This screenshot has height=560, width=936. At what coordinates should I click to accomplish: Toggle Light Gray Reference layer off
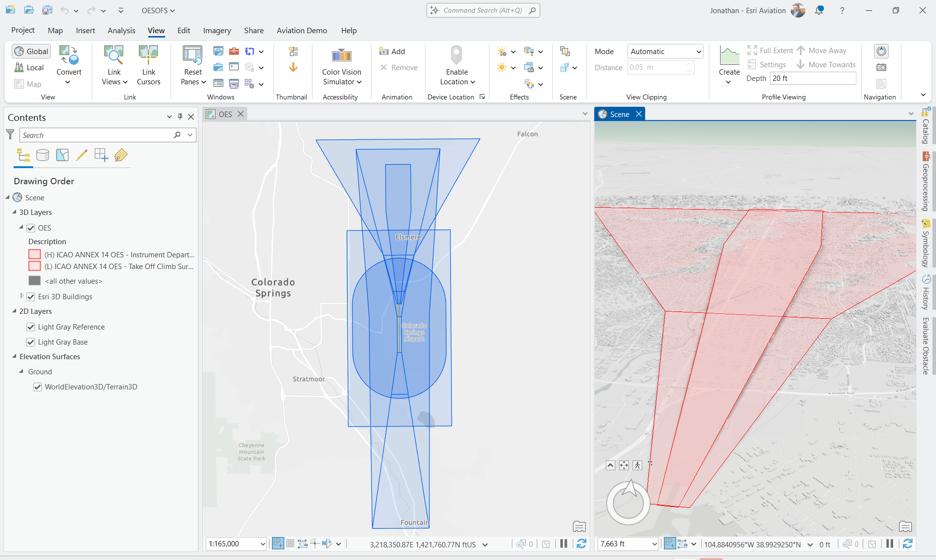30,327
